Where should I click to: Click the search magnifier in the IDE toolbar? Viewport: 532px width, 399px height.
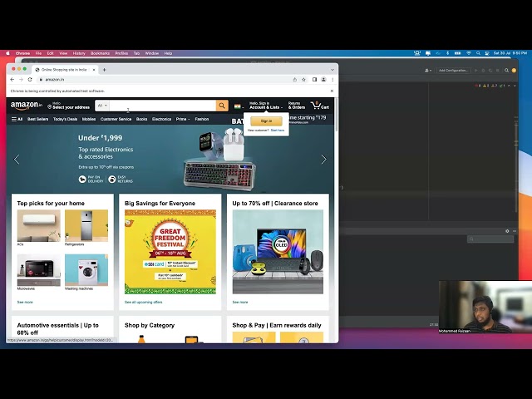(x=506, y=70)
